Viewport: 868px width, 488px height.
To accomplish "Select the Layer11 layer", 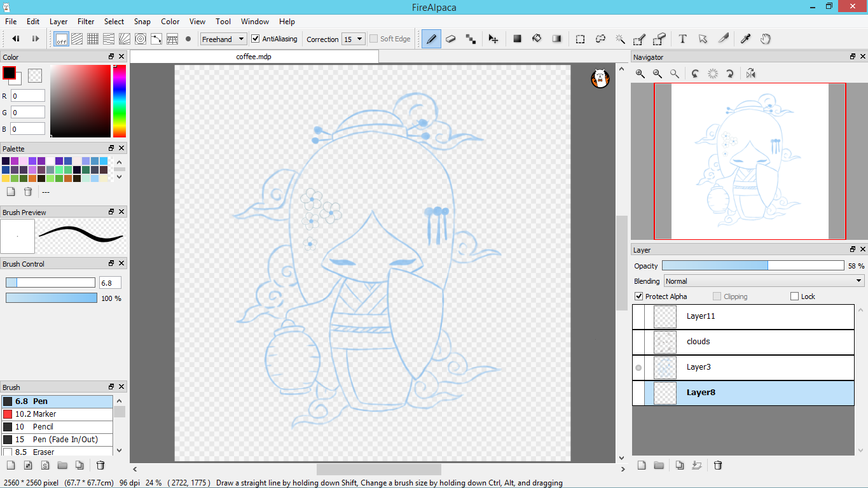I will click(743, 316).
